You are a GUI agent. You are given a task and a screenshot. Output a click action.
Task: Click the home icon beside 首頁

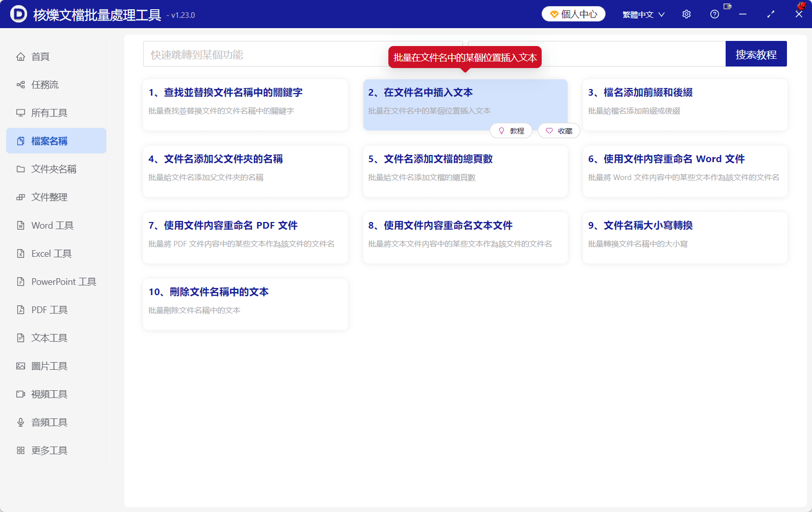coord(20,57)
